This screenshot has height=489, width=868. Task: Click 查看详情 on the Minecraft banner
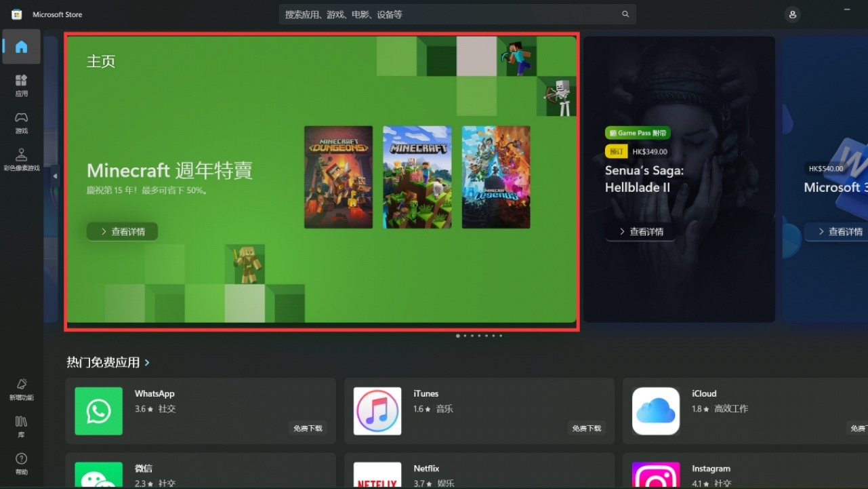(122, 231)
